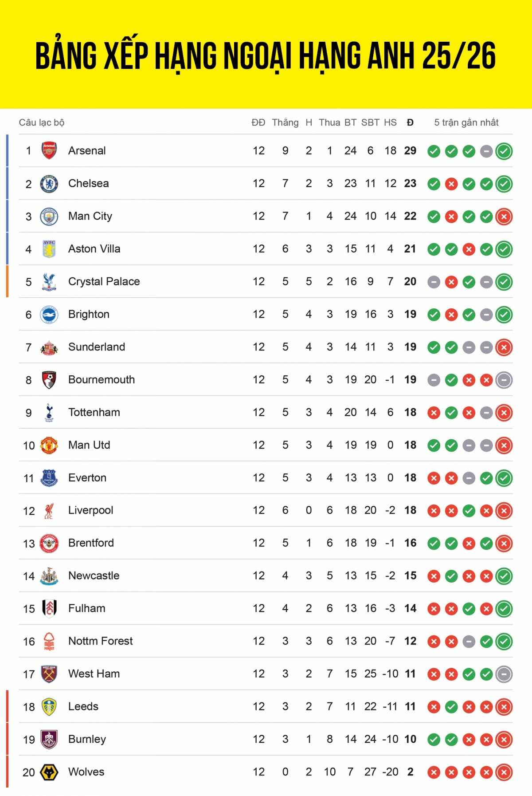
Task: Click the Chelsea club badge
Action: tap(49, 184)
